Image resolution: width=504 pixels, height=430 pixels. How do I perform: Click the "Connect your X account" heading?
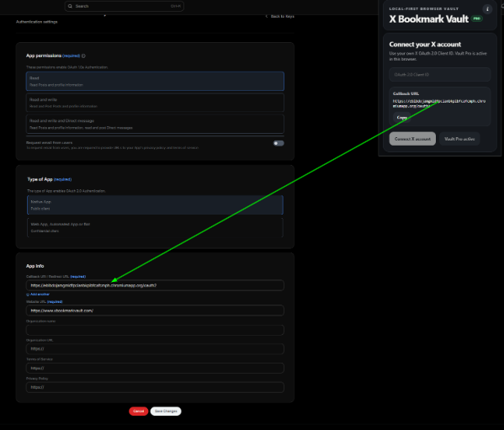point(425,45)
